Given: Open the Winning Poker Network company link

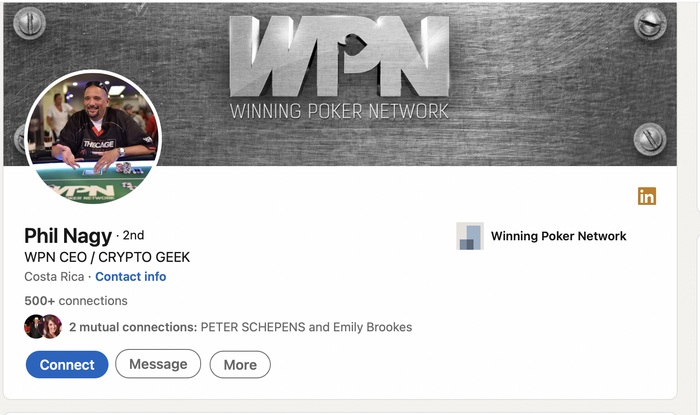Looking at the screenshot, I should [558, 236].
